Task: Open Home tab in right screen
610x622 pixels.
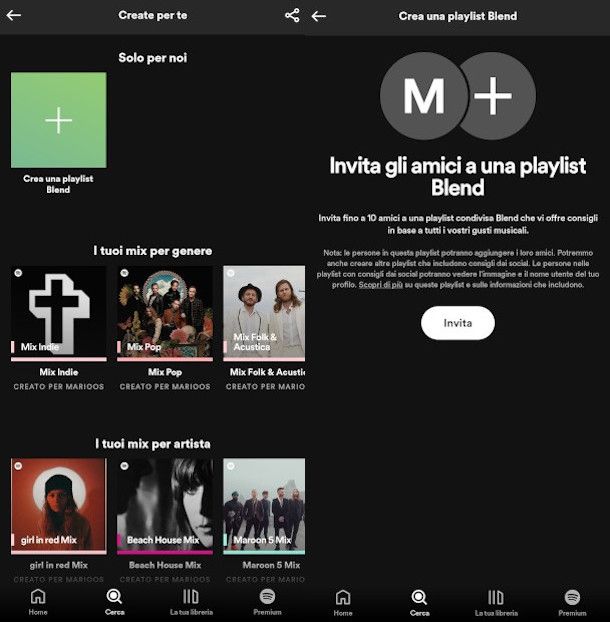Action: coord(343,602)
